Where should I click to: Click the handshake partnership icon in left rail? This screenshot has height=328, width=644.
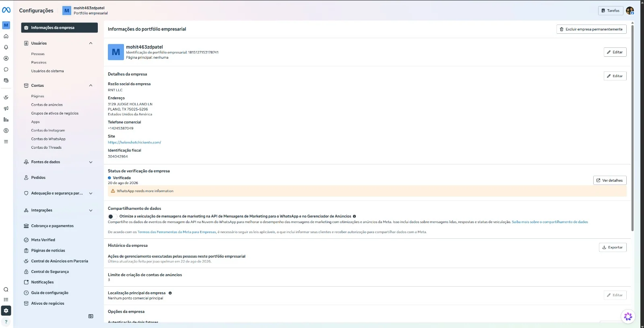click(6, 97)
